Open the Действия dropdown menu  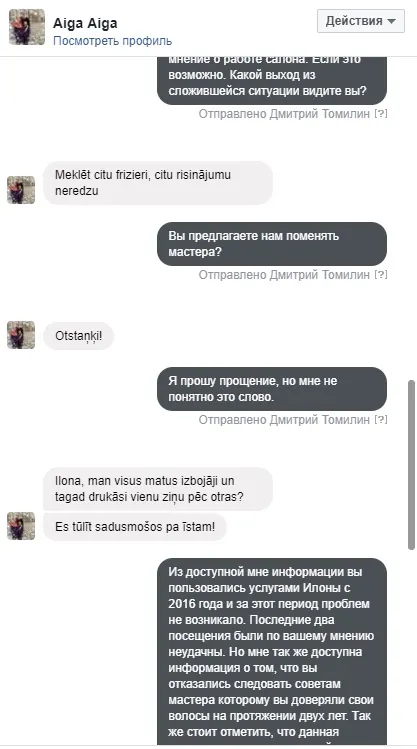[x=361, y=21]
